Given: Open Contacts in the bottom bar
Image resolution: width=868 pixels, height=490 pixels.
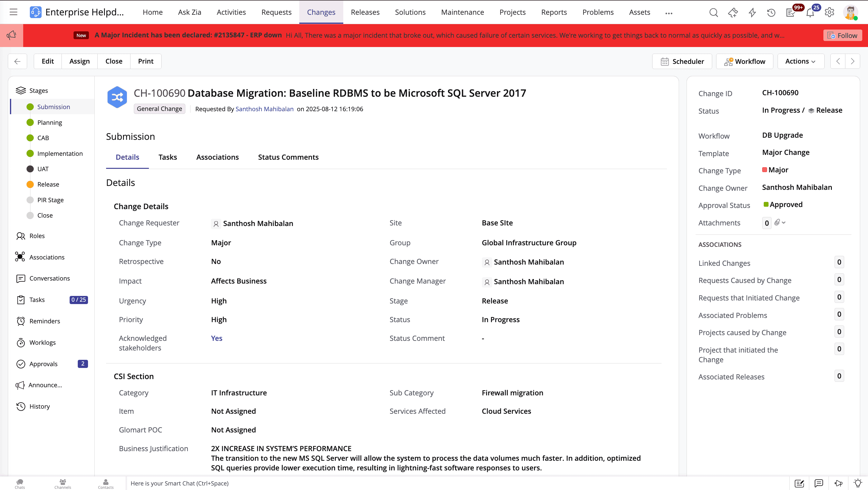Looking at the screenshot, I should coord(106,484).
